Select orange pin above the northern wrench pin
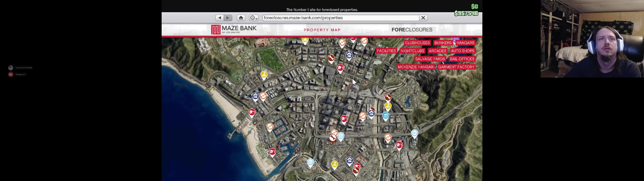This screenshot has height=181, width=644. click(342, 43)
